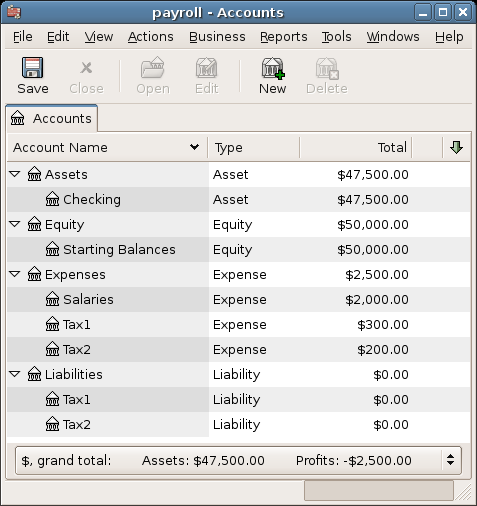Collapse the Expenses account tree
Screen dimensions: 477x506
pos(15,274)
